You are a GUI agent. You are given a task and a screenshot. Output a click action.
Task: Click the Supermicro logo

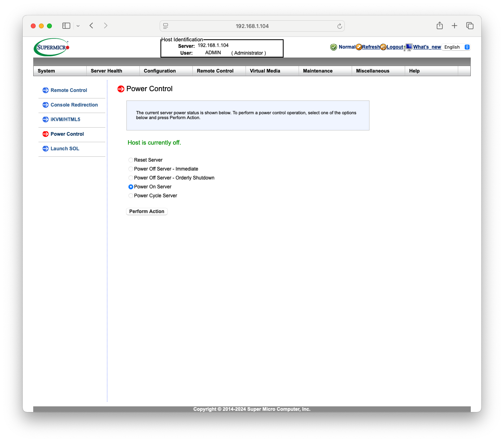pyautogui.click(x=51, y=47)
